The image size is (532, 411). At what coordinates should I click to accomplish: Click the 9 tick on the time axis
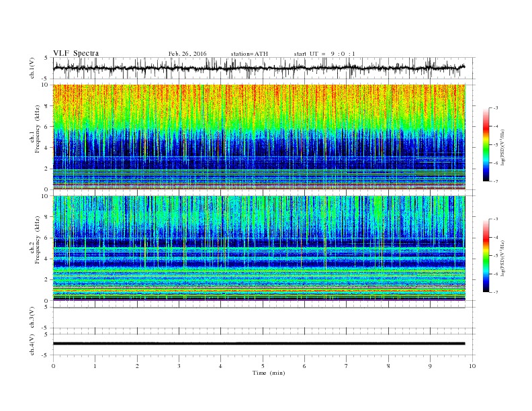(x=430, y=366)
